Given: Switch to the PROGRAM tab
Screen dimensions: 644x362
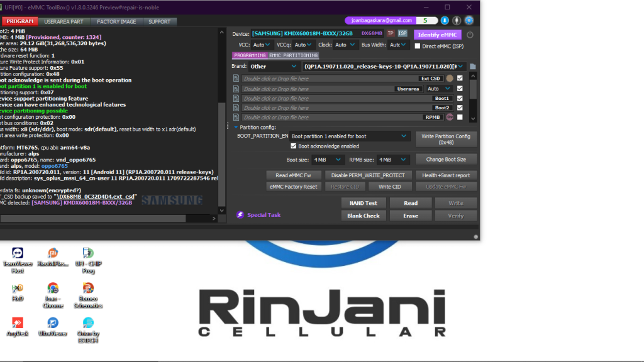Looking at the screenshot, I should [19, 21].
